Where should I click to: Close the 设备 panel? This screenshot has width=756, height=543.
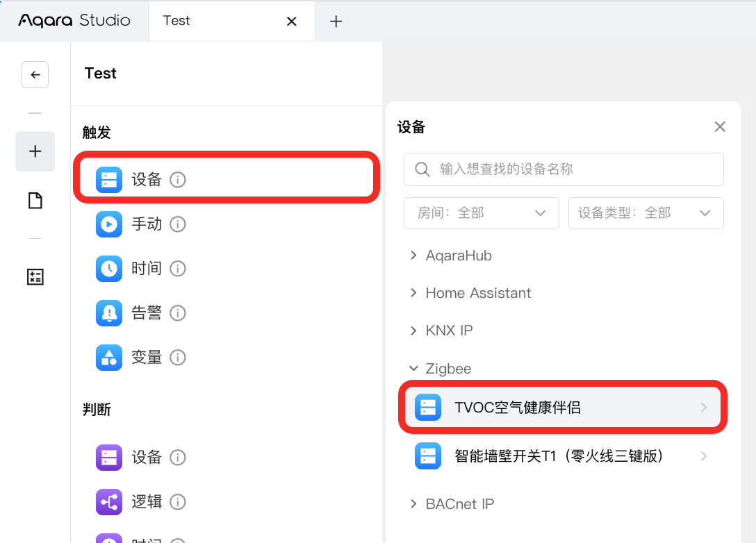point(720,126)
